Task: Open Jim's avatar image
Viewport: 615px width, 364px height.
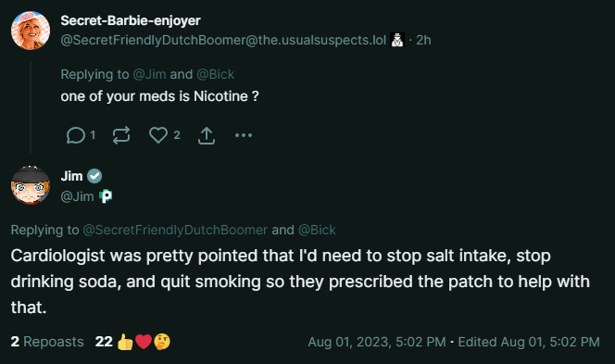Action: coord(31,185)
